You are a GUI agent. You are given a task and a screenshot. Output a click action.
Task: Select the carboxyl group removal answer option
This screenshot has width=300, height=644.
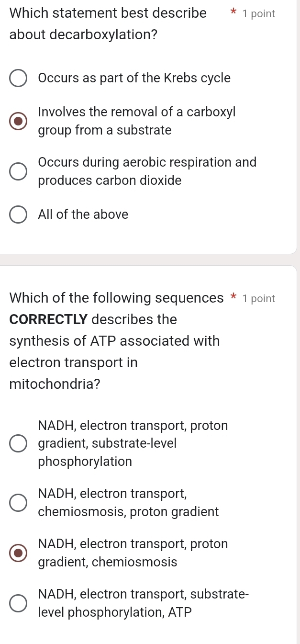coord(18,121)
